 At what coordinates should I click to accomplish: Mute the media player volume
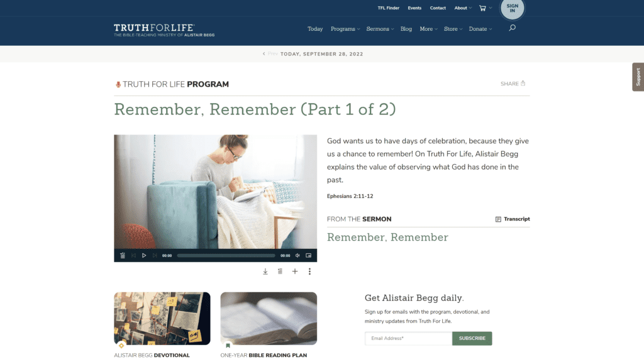click(x=297, y=255)
